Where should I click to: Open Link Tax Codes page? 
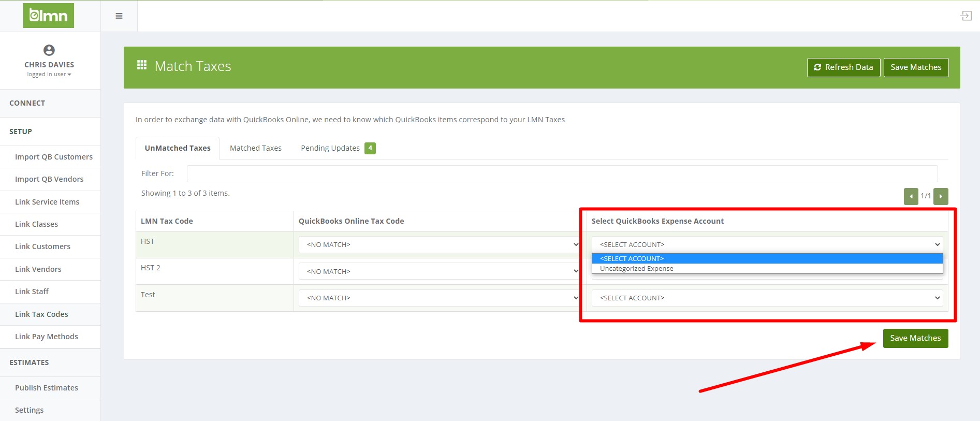point(50,314)
